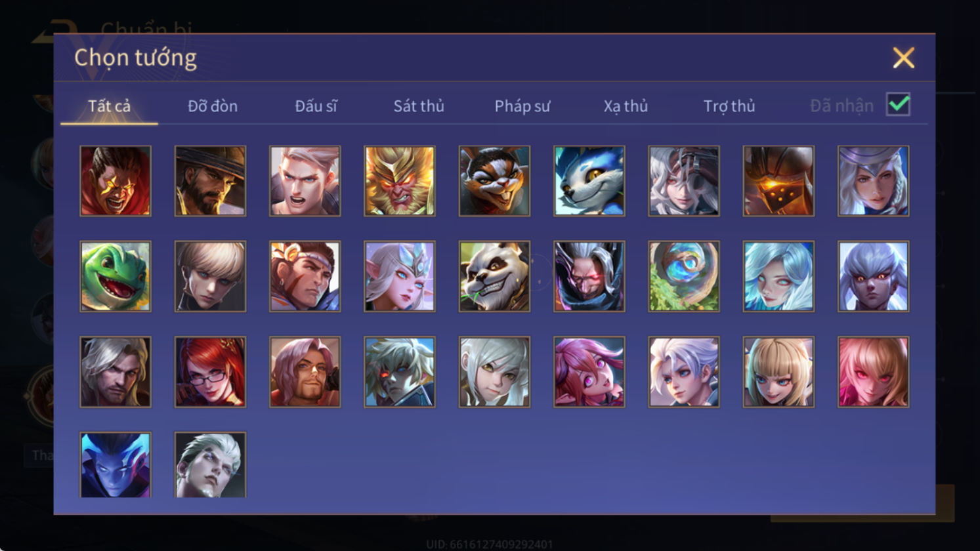Close the Chọn tướng dialog

(x=903, y=58)
